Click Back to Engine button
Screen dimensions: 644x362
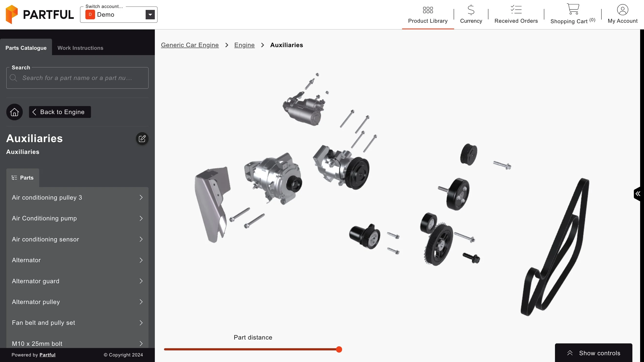pyautogui.click(x=60, y=112)
